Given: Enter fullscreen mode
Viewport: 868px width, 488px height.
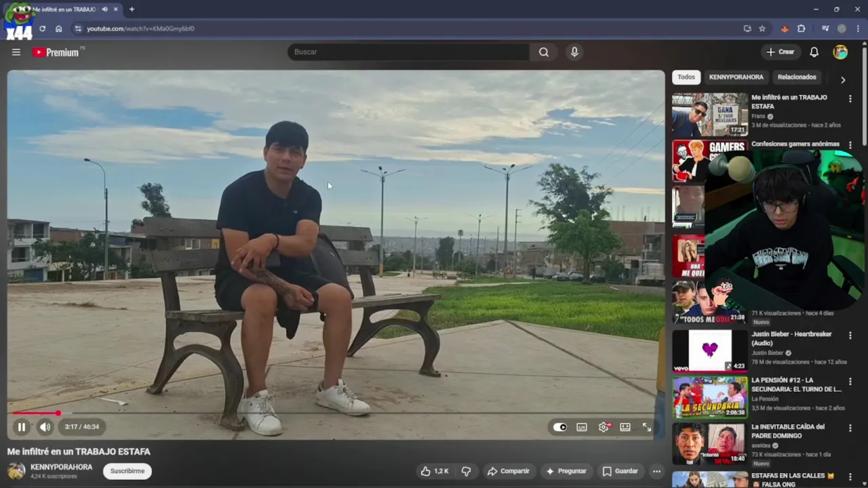Looking at the screenshot, I should 646,427.
